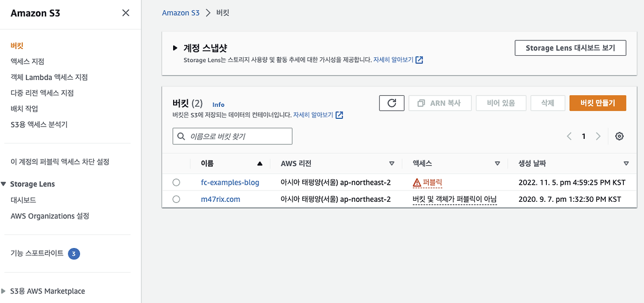644x303 pixels.
Task: Click the 비어 있음 button
Action: click(501, 103)
